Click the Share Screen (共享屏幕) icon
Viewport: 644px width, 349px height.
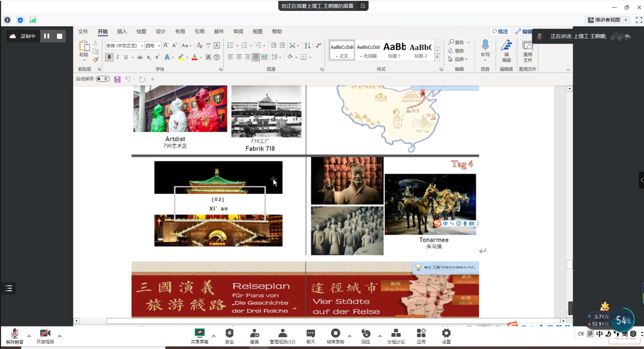pyautogui.click(x=199, y=336)
